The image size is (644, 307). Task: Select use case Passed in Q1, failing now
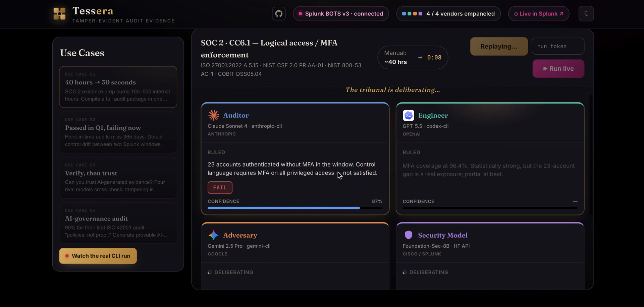point(118,132)
